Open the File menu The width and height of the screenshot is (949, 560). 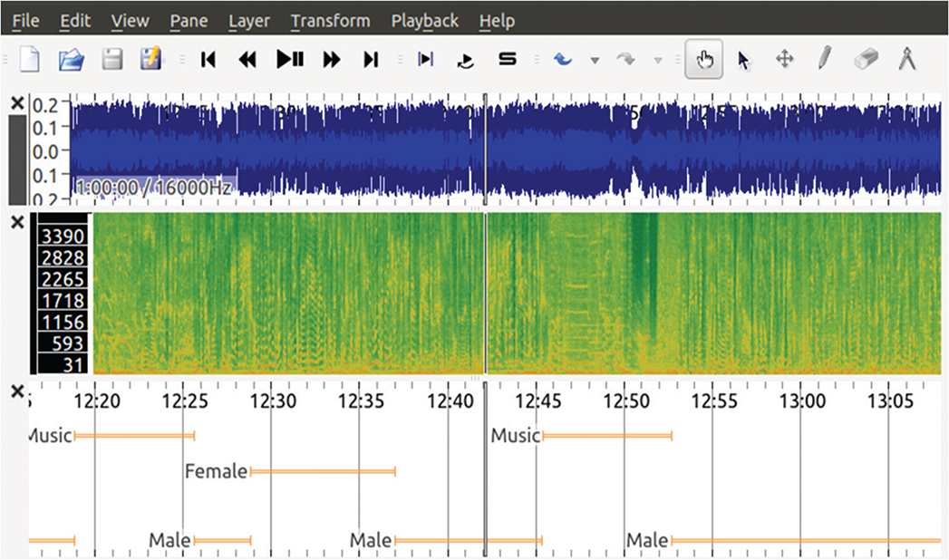tap(26, 21)
